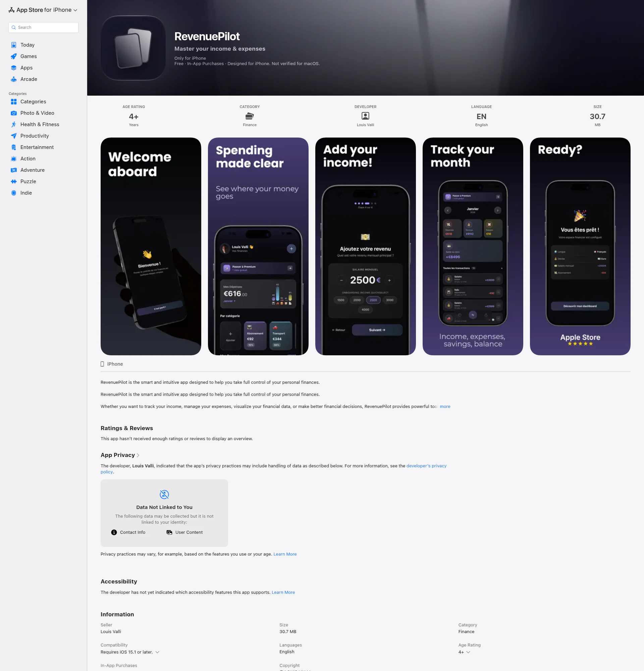Click the Louis Valli developer icon
644x671 pixels.
pyautogui.click(x=366, y=116)
